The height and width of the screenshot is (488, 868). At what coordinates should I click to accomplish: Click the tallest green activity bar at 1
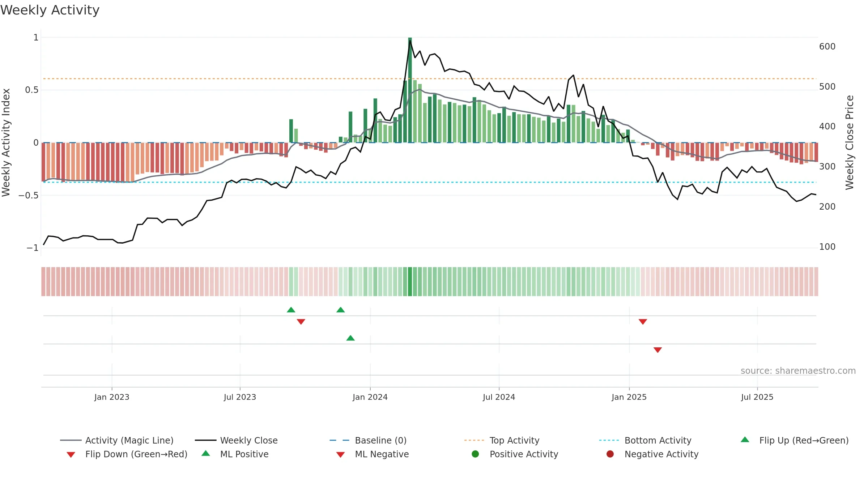(x=410, y=90)
